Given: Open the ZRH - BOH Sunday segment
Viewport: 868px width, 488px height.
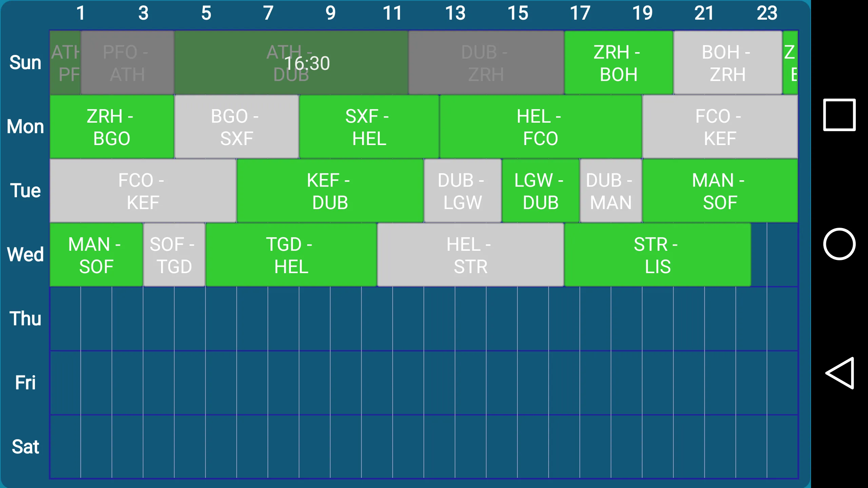Looking at the screenshot, I should coord(618,63).
